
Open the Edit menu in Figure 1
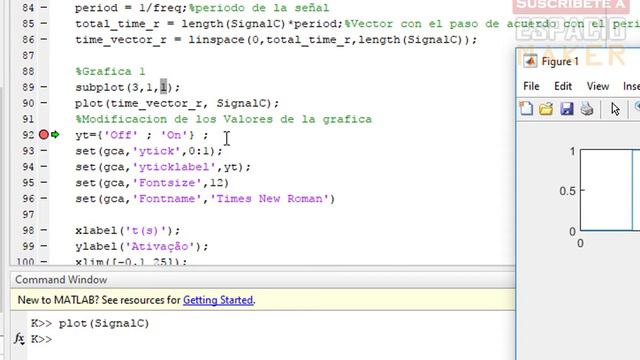562,86
